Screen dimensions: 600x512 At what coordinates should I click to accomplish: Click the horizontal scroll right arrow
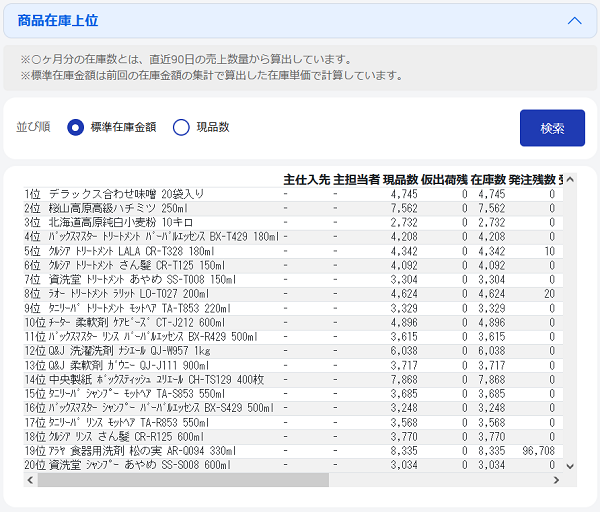coord(556,480)
